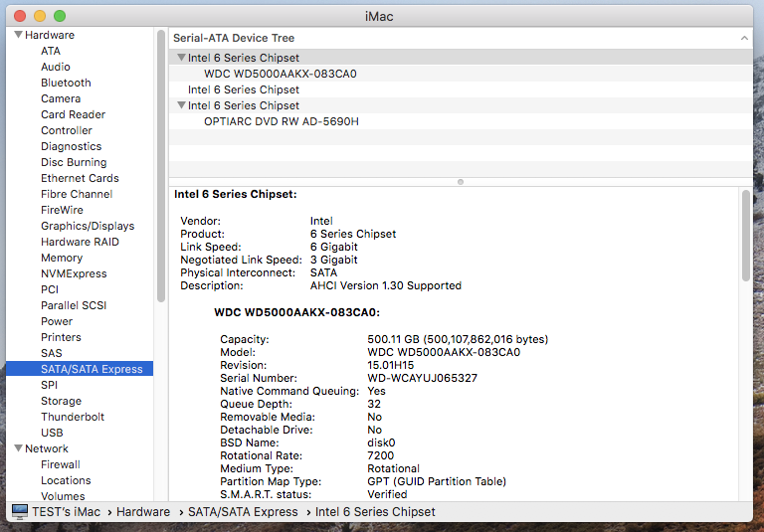Select SAS in the sidebar
The image size is (764, 532).
point(52,353)
